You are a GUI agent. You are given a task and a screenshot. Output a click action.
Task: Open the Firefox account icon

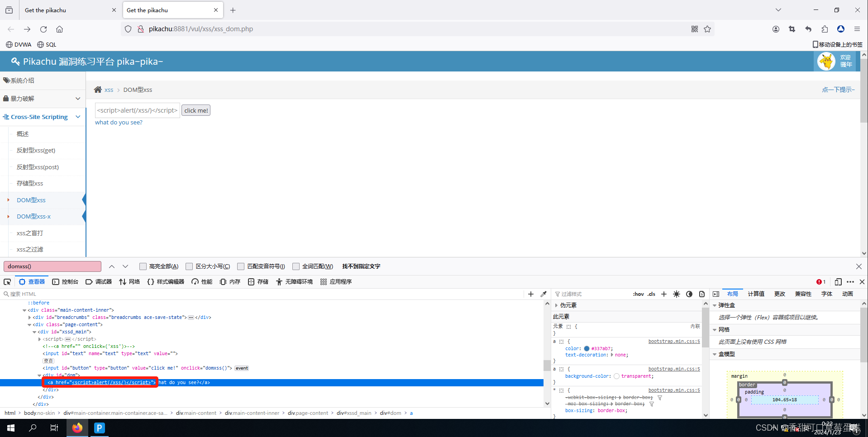776,29
